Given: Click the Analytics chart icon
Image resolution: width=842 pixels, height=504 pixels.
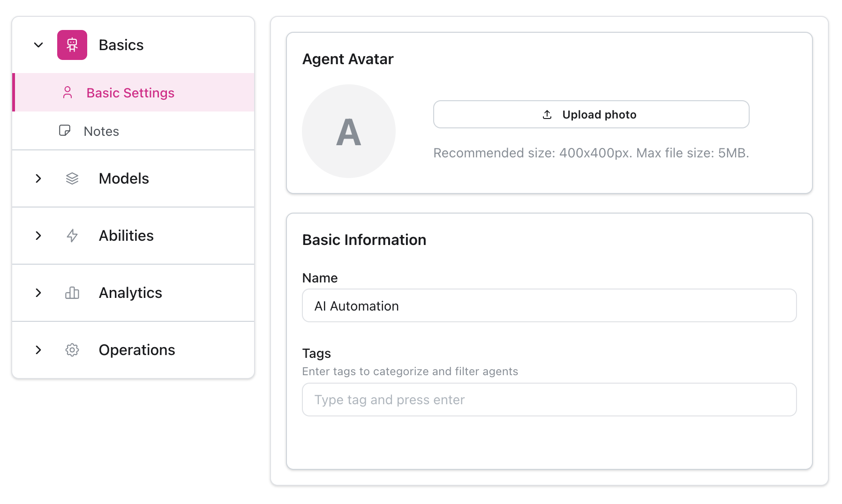Looking at the screenshot, I should tap(72, 293).
